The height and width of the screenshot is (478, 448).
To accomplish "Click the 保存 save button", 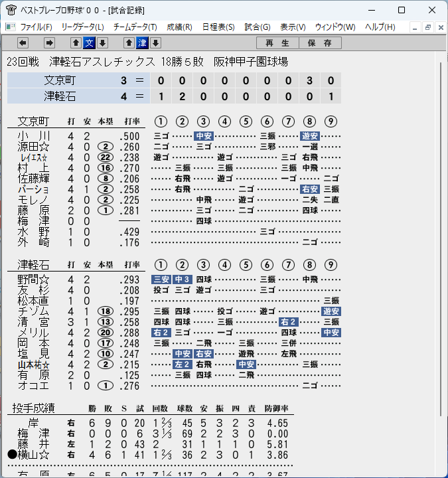I will [x=320, y=43].
